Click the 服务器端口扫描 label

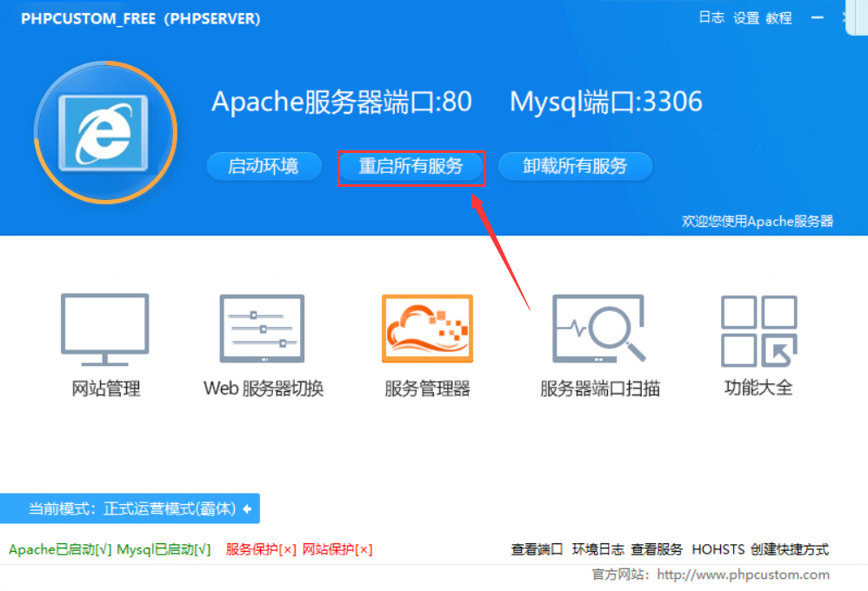pyautogui.click(x=600, y=388)
